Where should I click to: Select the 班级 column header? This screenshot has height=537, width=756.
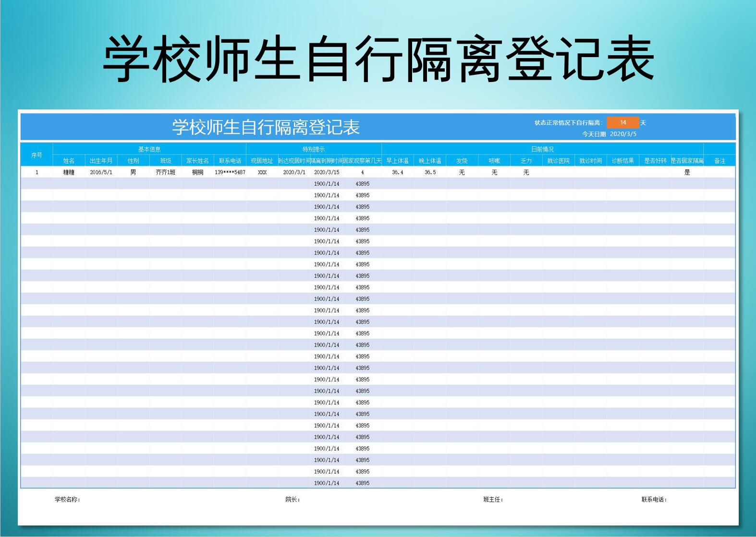coord(165,161)
